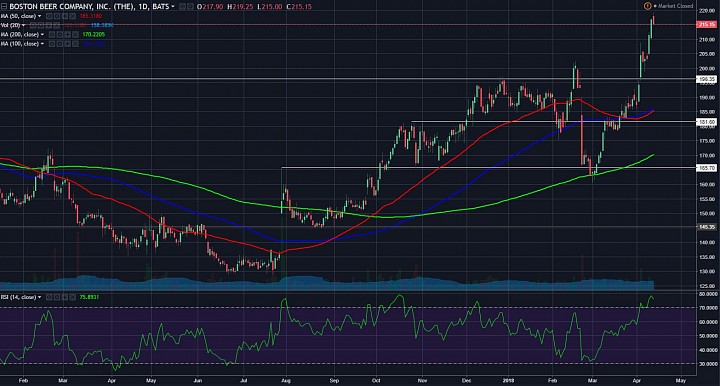Expand the RSI (14, close) indicator dropdown

[x=39, y=297]
